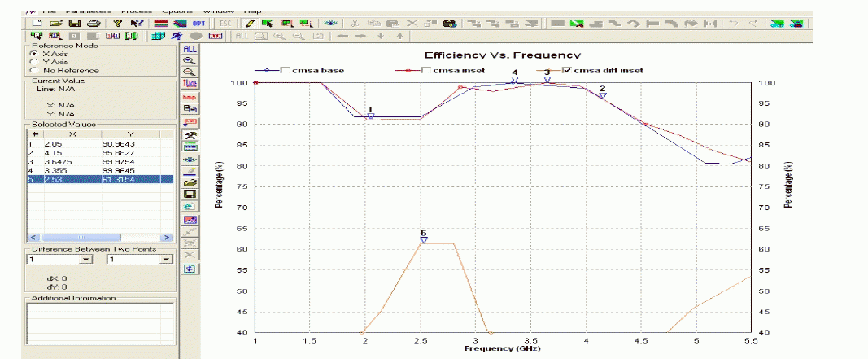This screenshot has width=868, height=359.
Task: Click the X column header in Selected Values
Action: click(x=72, y=134)
